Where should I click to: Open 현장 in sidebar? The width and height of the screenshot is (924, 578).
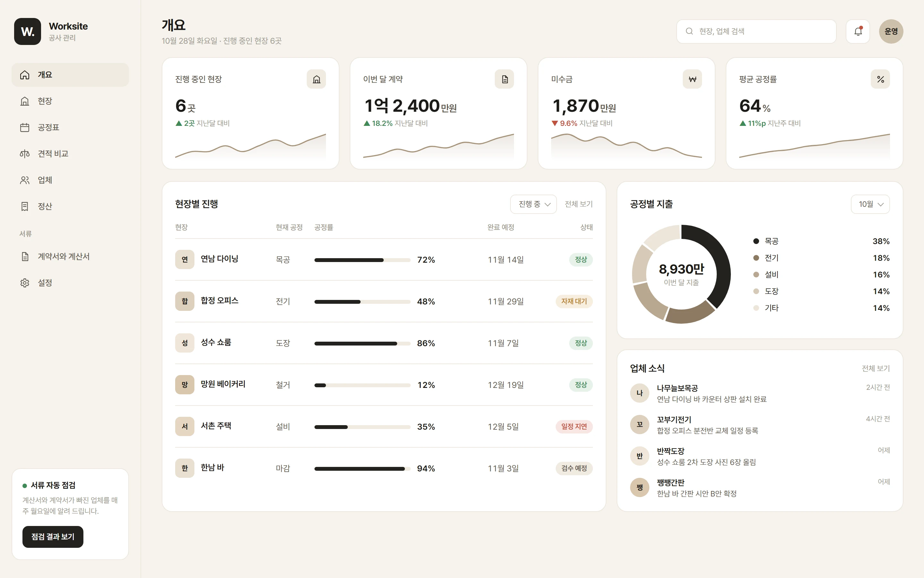click(70, 101)
